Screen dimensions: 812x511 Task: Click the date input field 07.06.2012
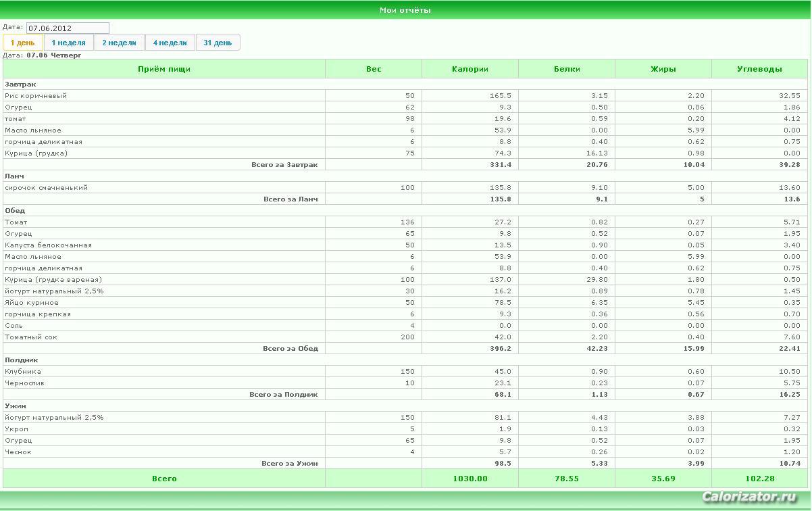[68, 28]
